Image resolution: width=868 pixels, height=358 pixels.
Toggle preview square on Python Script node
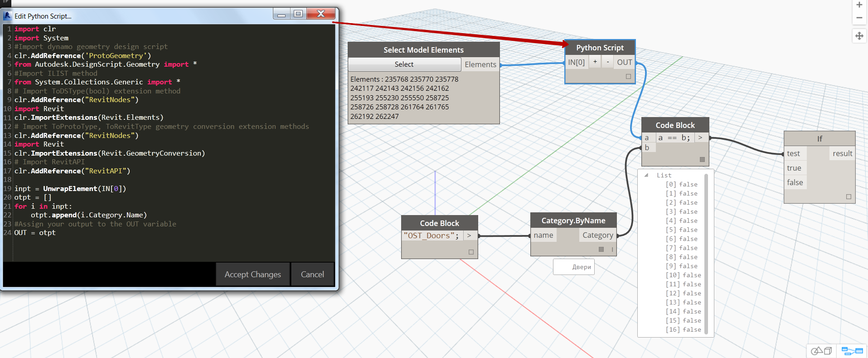click(628, 76)
